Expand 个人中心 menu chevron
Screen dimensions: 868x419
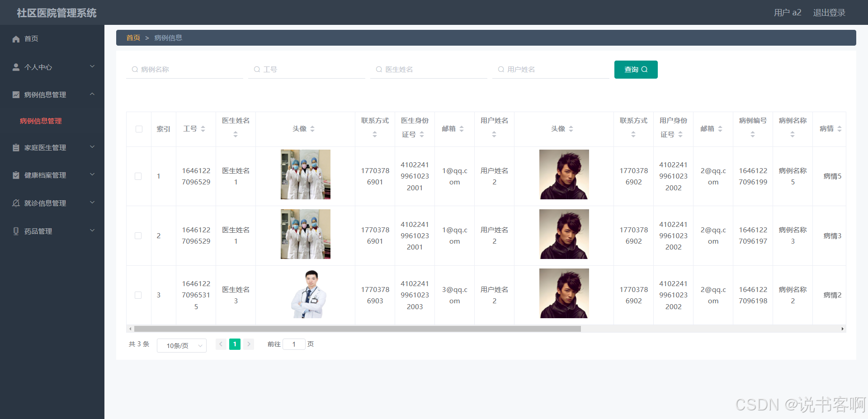(x=92, y=66)
